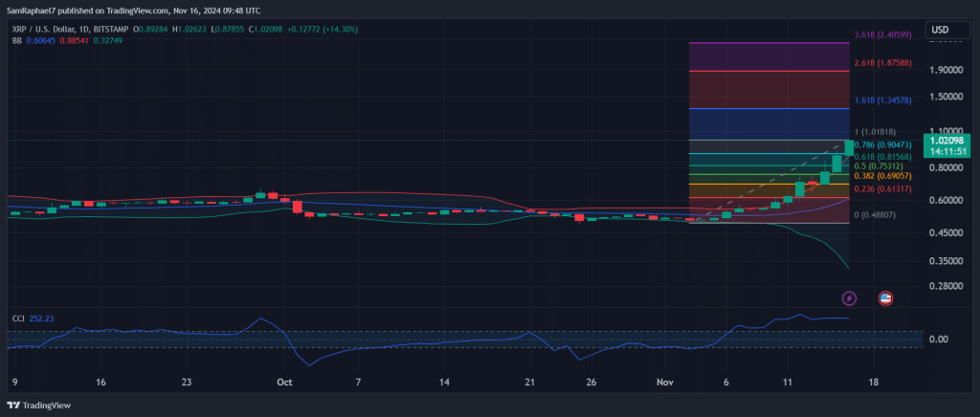Click the 2.618 (1.87588) Fibonacci label
Screen dimensions: 980x417
click(882, 63)
